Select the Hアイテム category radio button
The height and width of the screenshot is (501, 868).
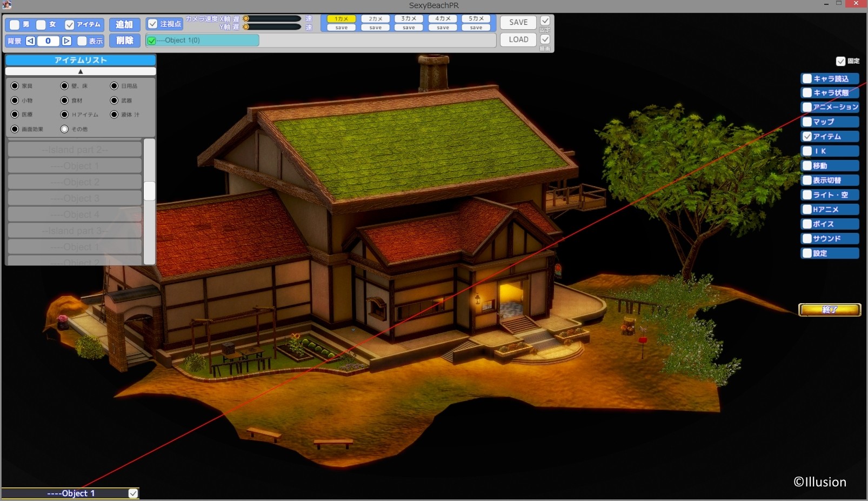click(64, 115)
